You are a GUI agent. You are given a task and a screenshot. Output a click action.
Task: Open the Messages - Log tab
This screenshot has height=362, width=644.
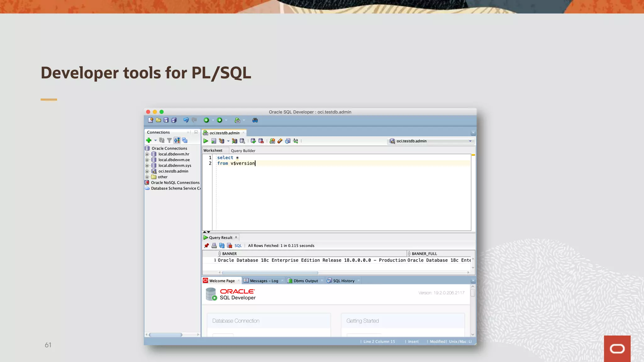click(x=264, y=281)
